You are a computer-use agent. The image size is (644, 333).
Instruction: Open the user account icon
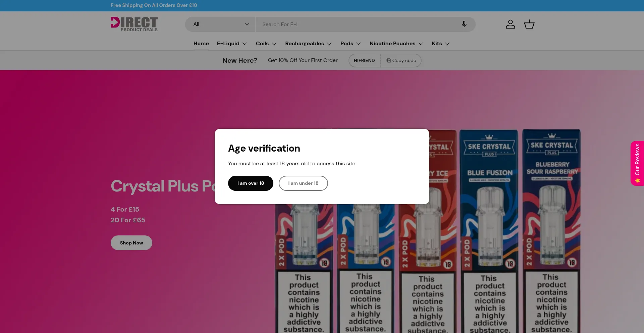click(511, 24)
